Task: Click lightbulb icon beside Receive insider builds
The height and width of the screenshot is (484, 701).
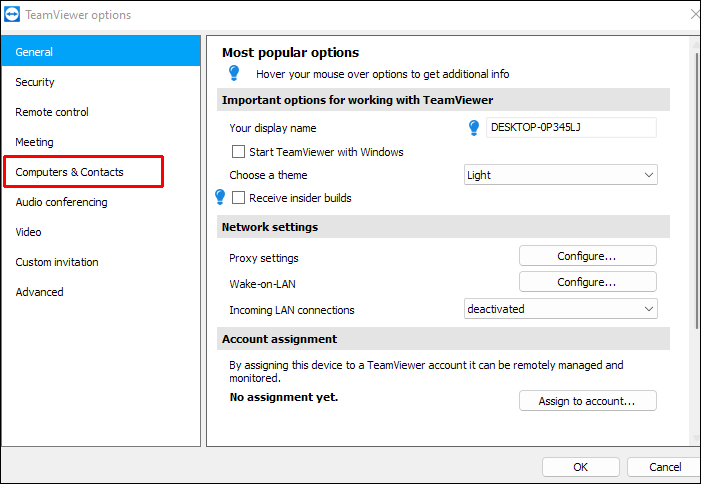Action: click(221, 198)
